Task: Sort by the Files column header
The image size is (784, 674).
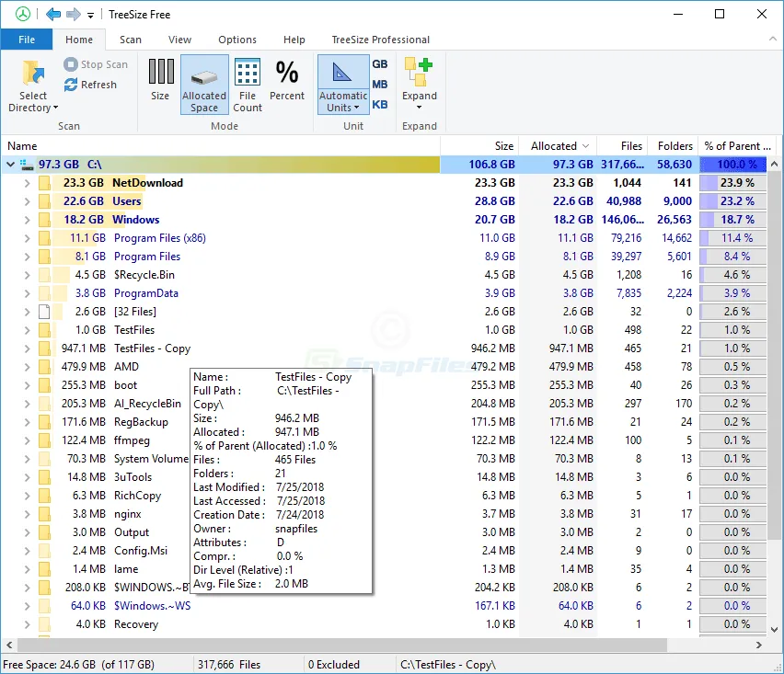Action: [x=622, y=146]
